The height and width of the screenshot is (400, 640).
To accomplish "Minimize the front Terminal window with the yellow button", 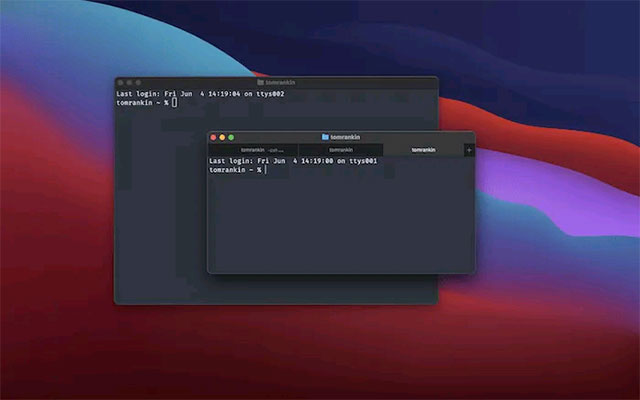I will [x=222, y=138].
